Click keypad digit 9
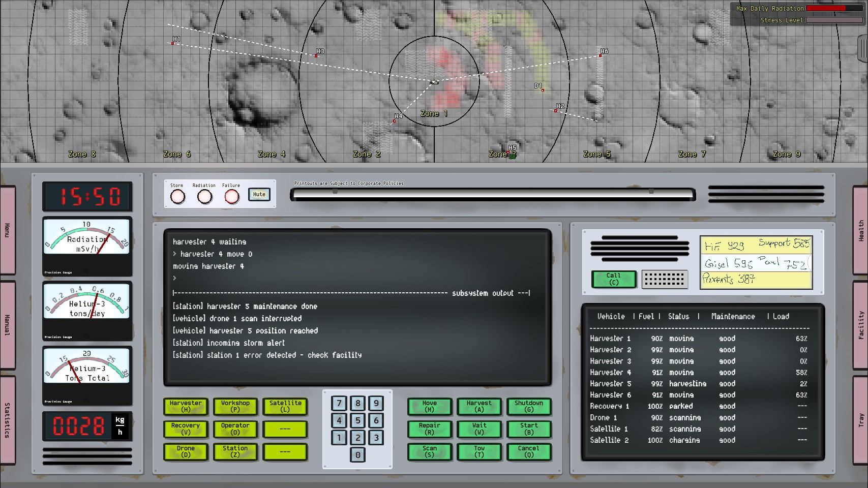The height and width of the screenshot is (488, 868). (x=376, y=404)
